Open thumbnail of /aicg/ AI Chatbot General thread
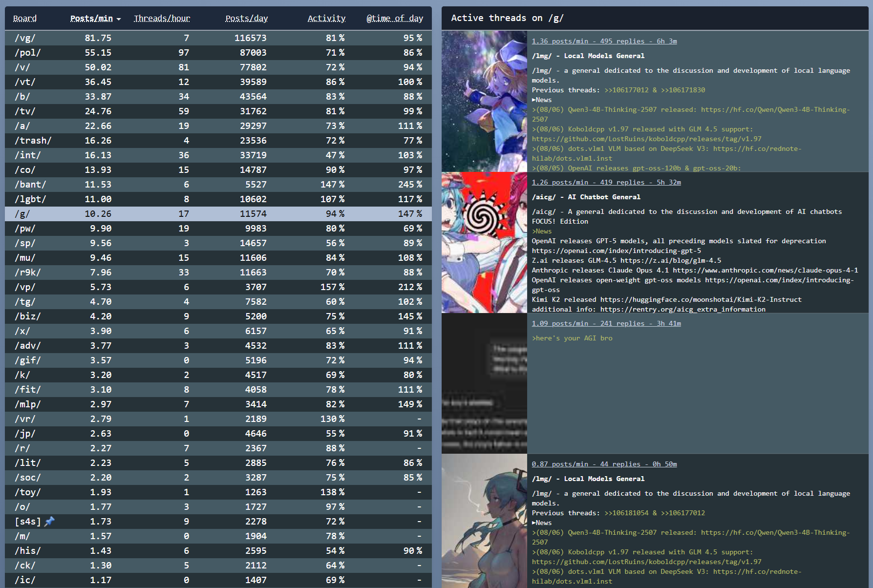 coord(484,242)
